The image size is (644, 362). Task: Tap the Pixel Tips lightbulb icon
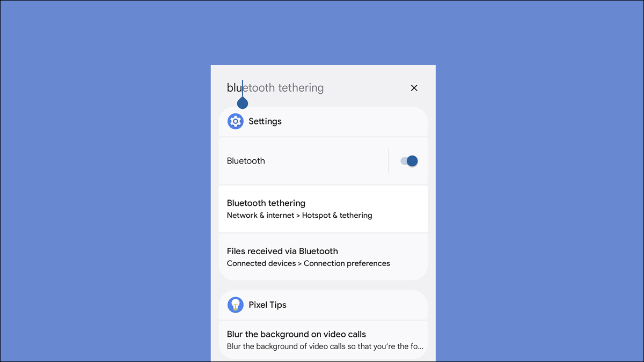[x=235, y=305]
